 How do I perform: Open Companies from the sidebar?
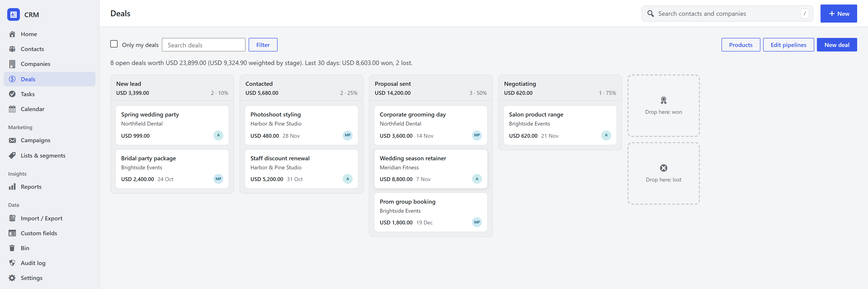(50, 64)
